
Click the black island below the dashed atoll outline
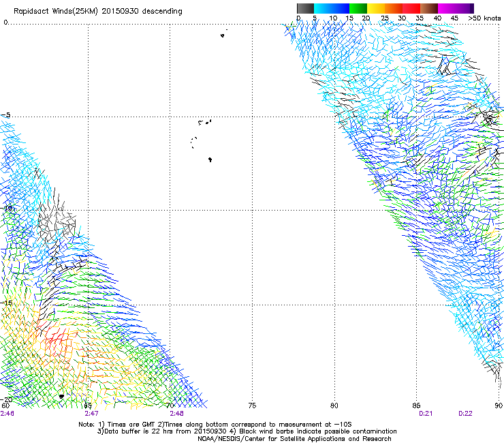[x=210, y=159]
